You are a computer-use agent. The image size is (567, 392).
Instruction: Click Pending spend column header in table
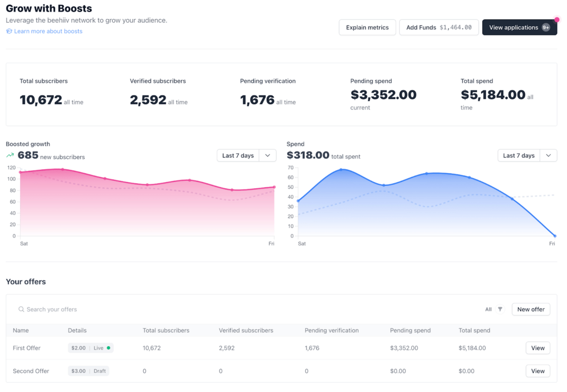click(410, 331)
